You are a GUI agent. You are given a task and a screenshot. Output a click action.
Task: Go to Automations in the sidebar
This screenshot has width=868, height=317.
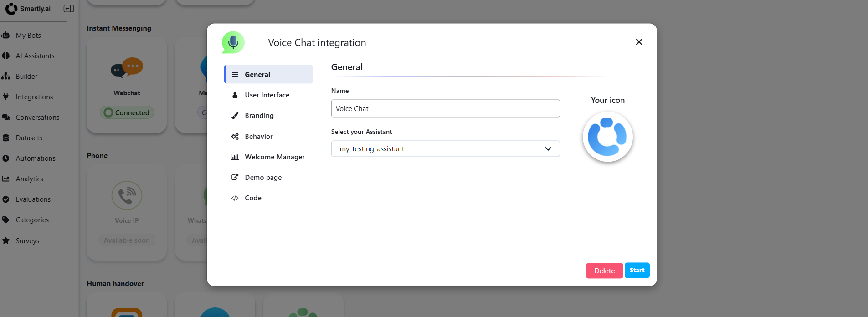click(x=36, y=158)
